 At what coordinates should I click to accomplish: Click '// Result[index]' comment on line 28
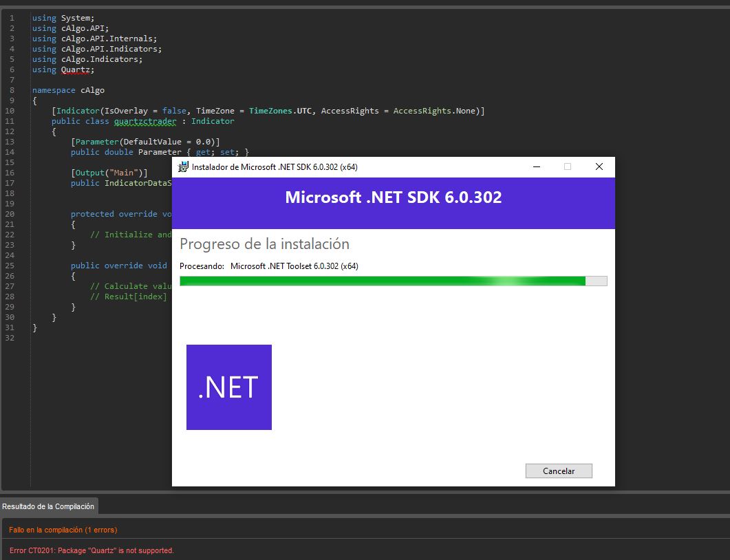pos(129,297)
